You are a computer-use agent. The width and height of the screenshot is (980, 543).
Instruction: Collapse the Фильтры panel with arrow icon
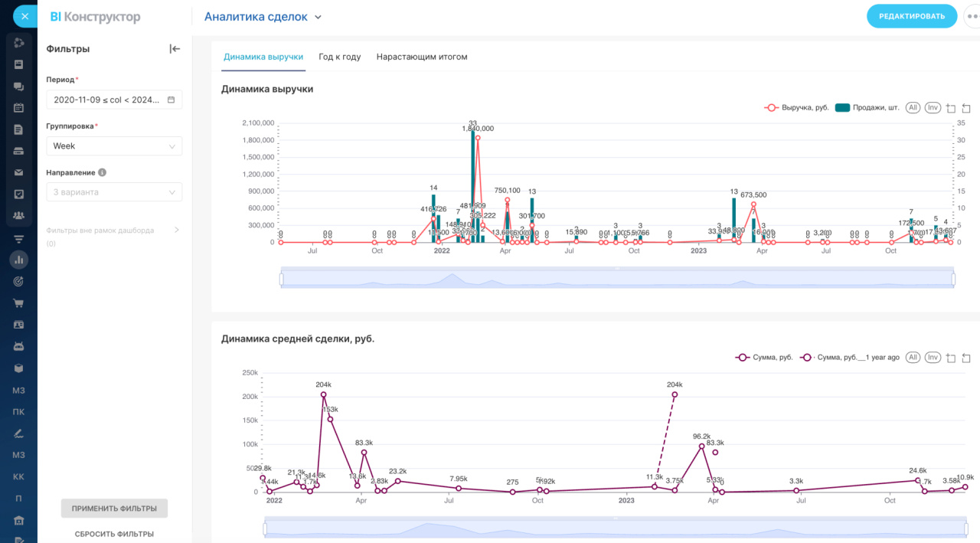coord(175,49)
